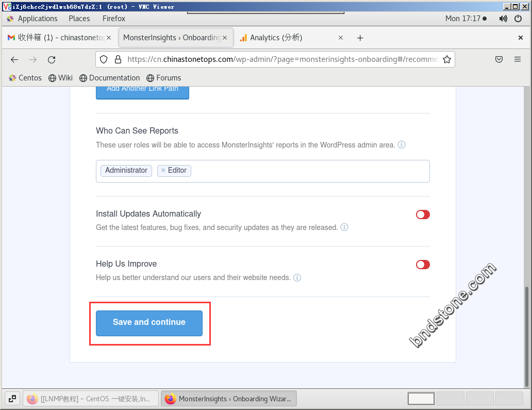Switch to the Analytics tab
Image resolution: width=532 pixels, height=410 pixels.
click(x=292, y=38)
